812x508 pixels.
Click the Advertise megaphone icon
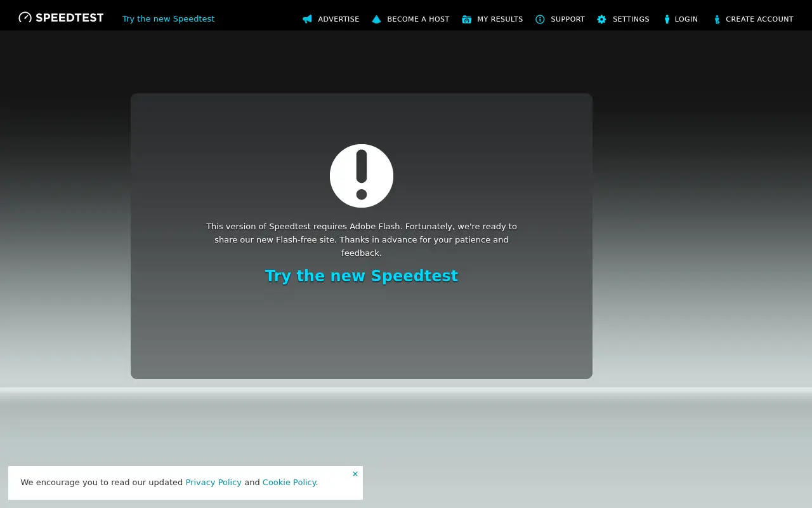click(x=308, y=19)
